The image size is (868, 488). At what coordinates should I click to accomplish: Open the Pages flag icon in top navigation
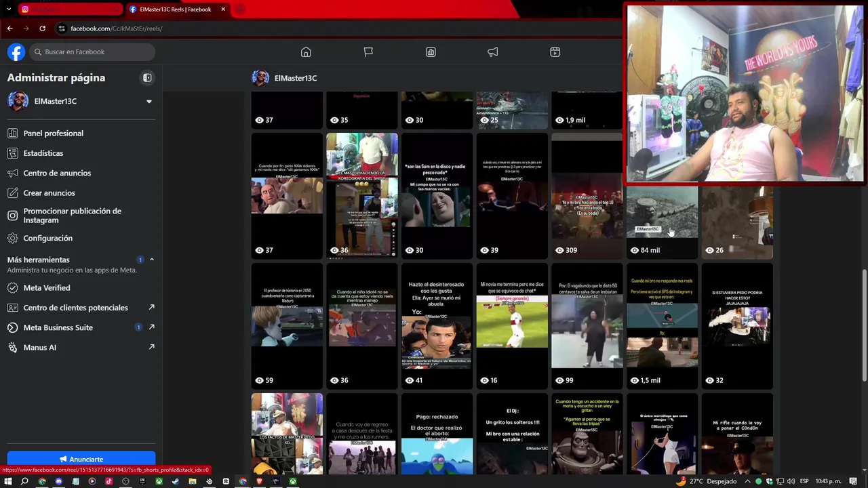(368, 52)
